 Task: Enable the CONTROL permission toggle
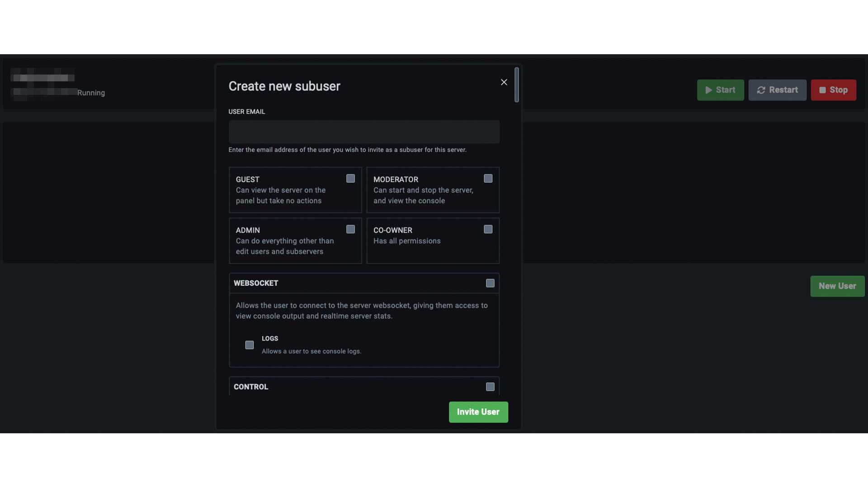[490, 387]
